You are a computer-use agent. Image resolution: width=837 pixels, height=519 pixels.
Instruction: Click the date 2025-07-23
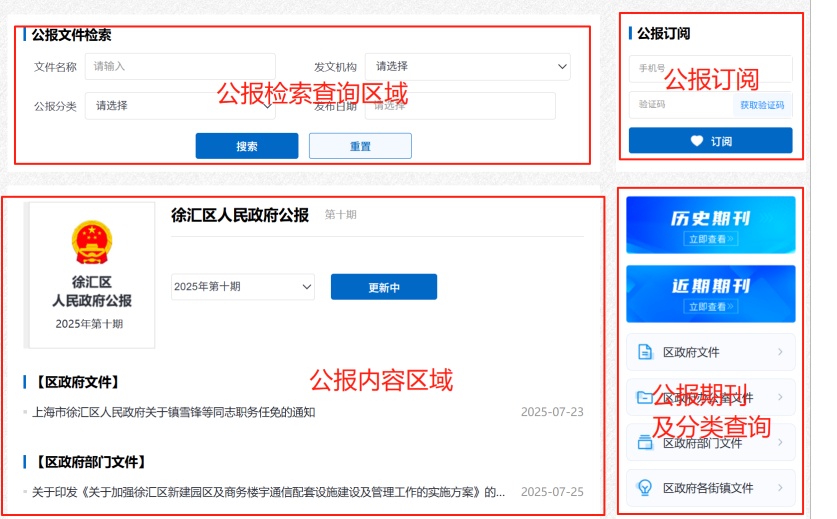[552, 412]
